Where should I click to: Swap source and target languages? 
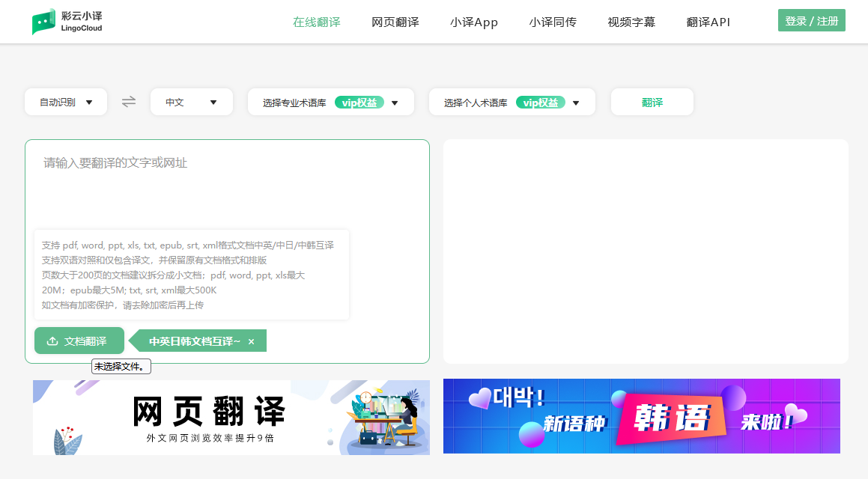point(129,102)
